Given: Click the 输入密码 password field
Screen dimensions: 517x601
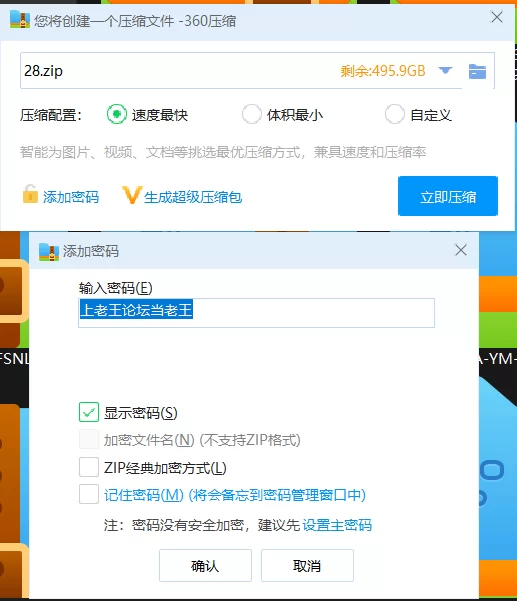Looking at the screenshot, I should pos(256,313).
